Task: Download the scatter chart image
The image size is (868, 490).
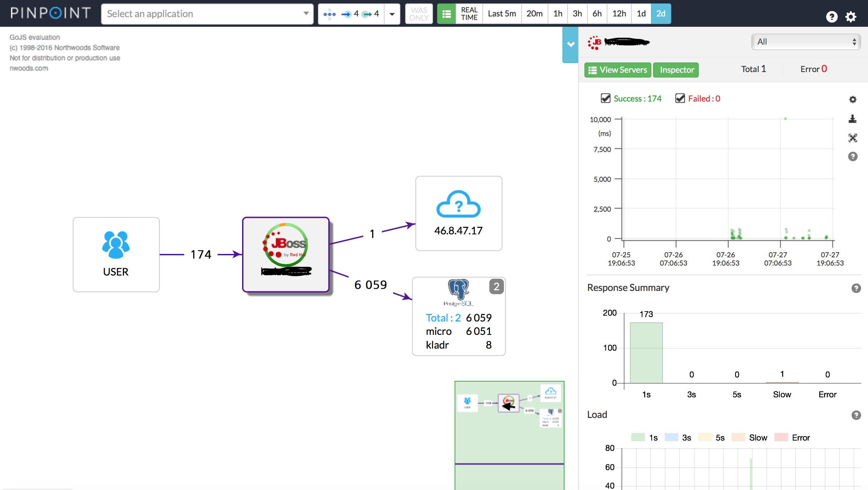Action: tap(853, 119)
